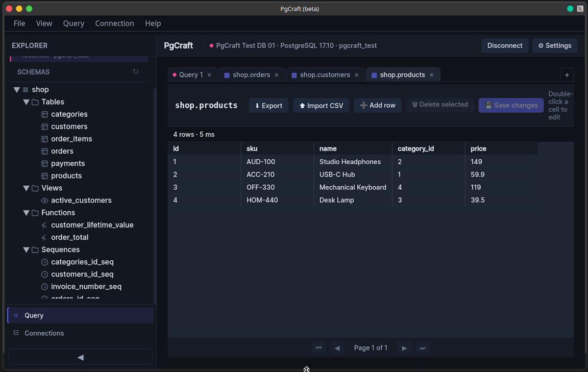Click Import CSV button
Image resolution: width=588 pixels, height=372 pixels.
(321, 105)
